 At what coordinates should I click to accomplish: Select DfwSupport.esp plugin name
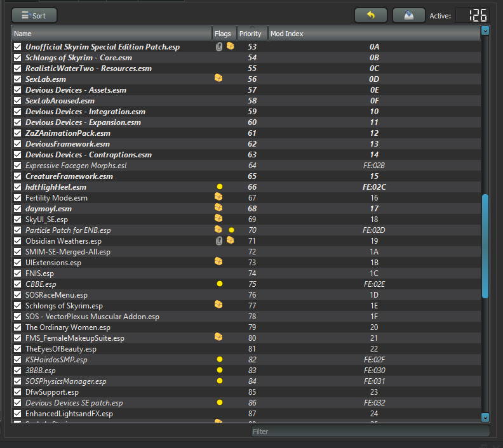[x=52, y=392]
